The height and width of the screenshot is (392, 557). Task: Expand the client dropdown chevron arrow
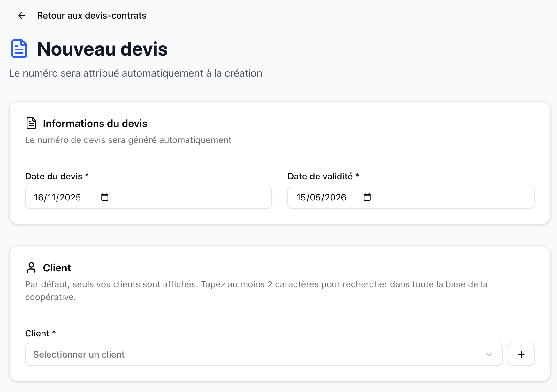[489, 354]
